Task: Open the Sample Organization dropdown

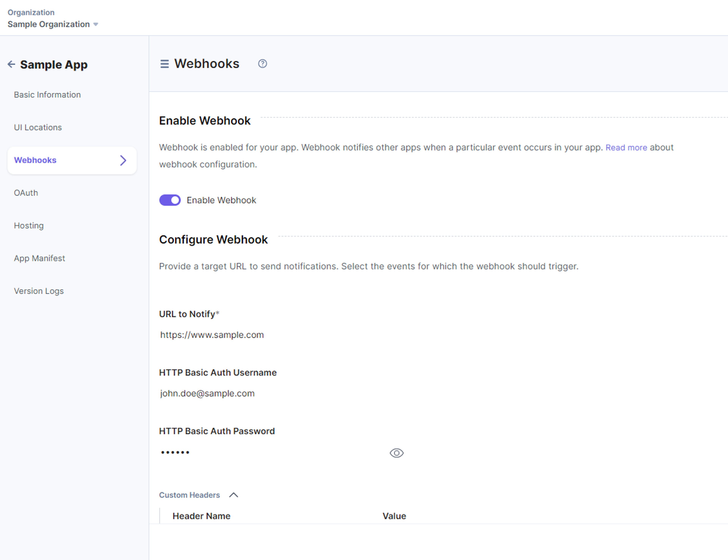Action: tap(53, 24)
